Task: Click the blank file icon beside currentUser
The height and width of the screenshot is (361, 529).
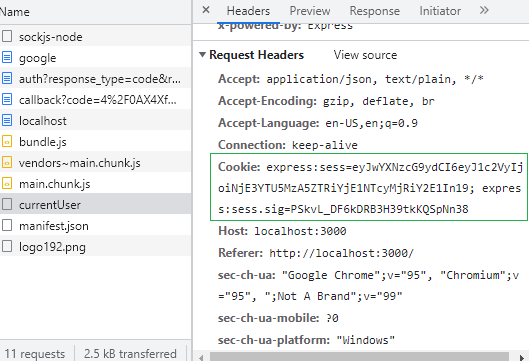Action: tap(7, 204)
